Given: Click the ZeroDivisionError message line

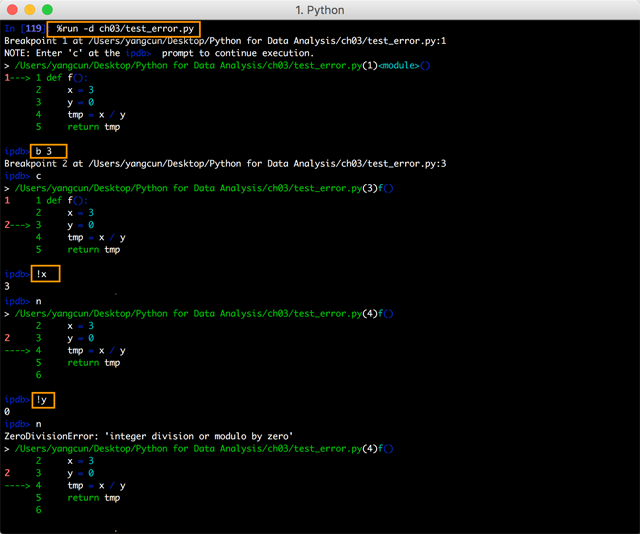Looking at the screenshot, I should (149, 436).
